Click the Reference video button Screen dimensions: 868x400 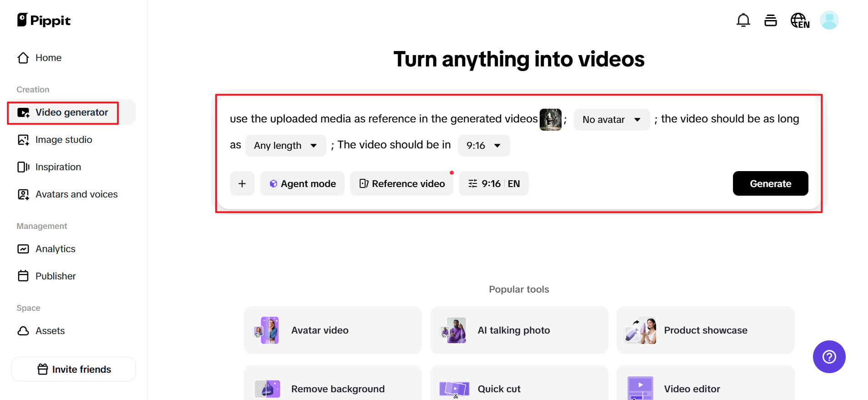pos(401,183)
